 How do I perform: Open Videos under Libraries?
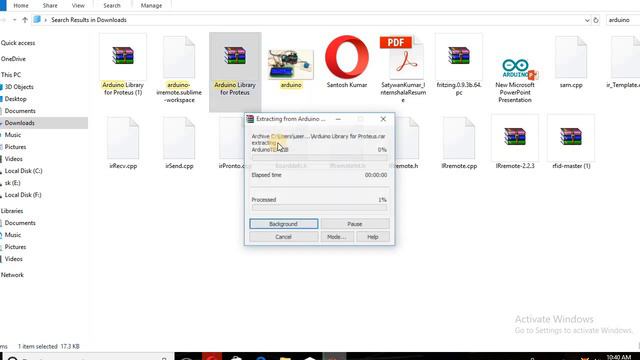tap(13, 259)
